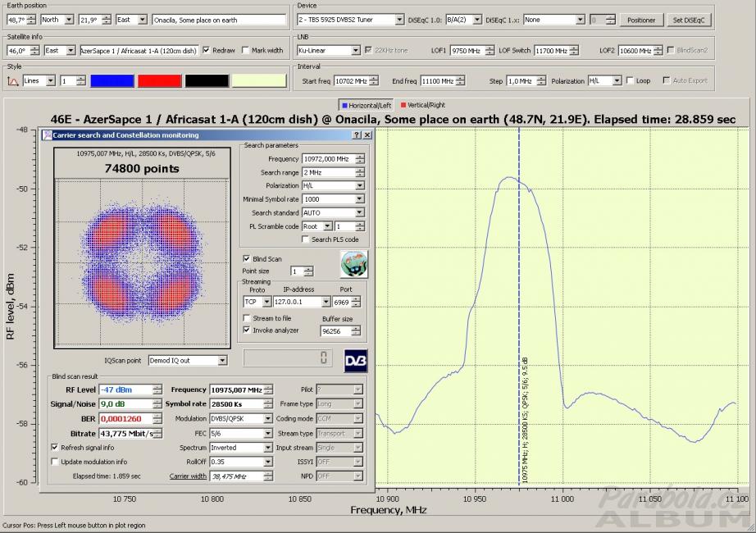
Task: Click the Positioner button
Action: point(640,20)
